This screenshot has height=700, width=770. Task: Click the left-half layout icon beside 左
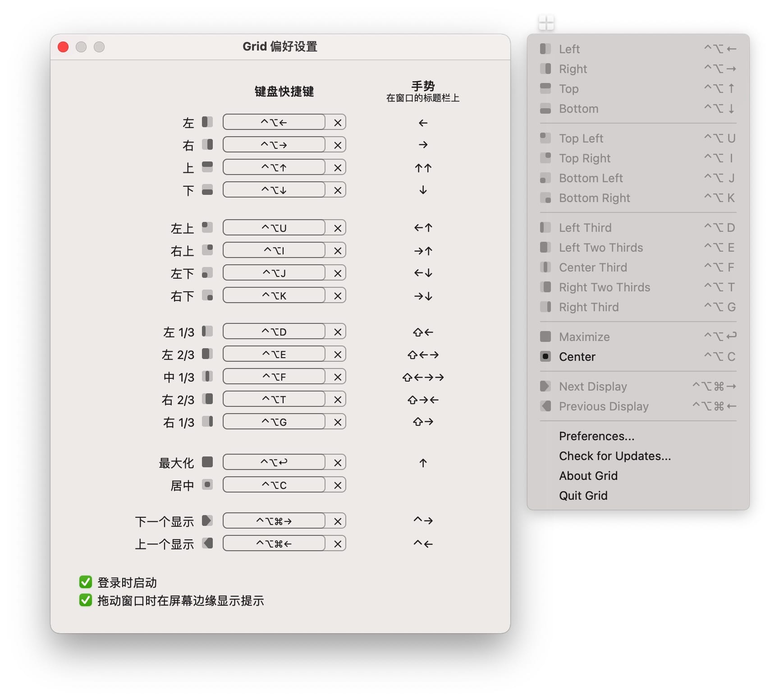click(x=207, y=122)
